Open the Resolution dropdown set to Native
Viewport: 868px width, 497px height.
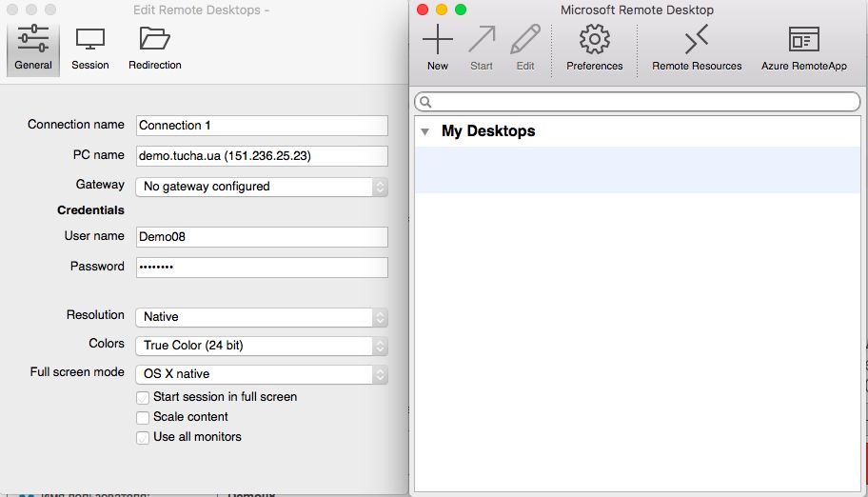pos(262,317)
